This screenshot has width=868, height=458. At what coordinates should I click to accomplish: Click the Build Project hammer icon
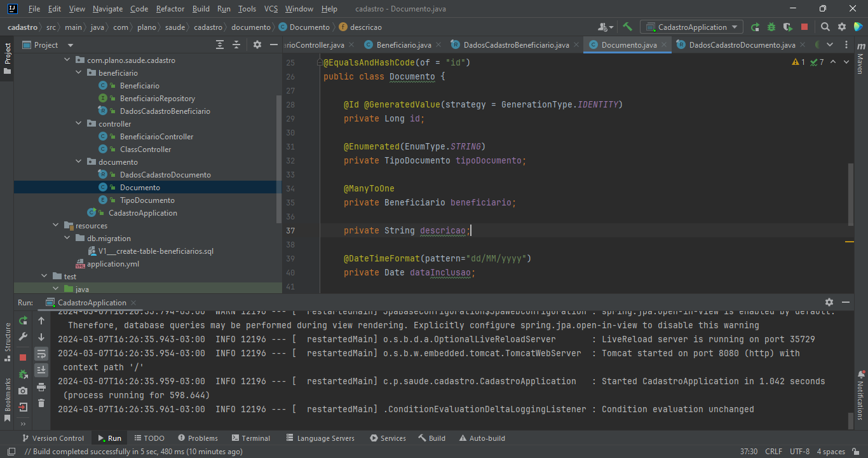627,27
